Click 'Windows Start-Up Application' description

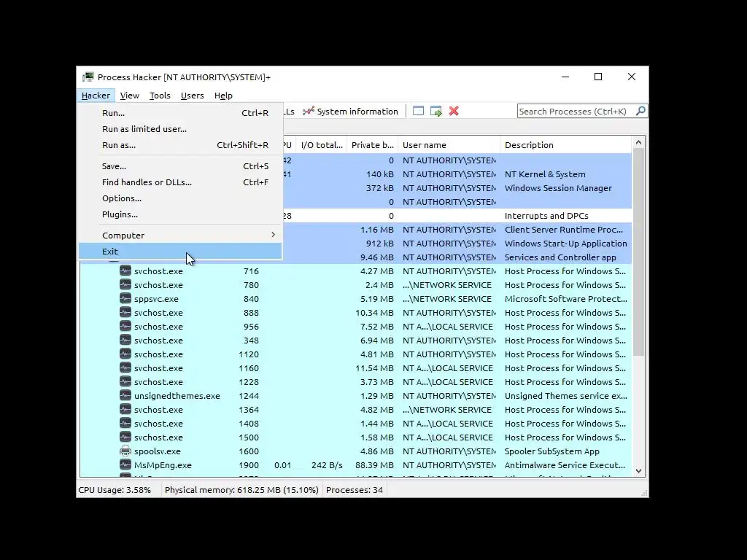coord(566,244)
